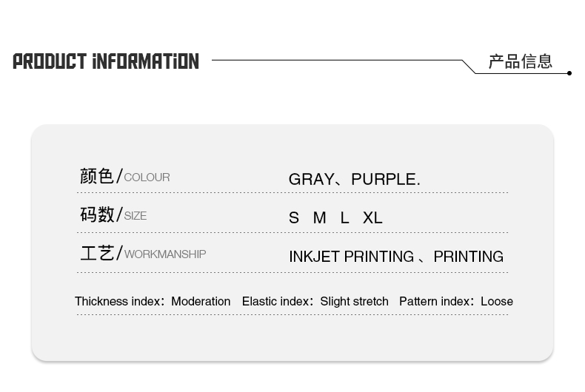585x392 pixels.
Task: Click the Slight stretch value
Action: (355, 302)
